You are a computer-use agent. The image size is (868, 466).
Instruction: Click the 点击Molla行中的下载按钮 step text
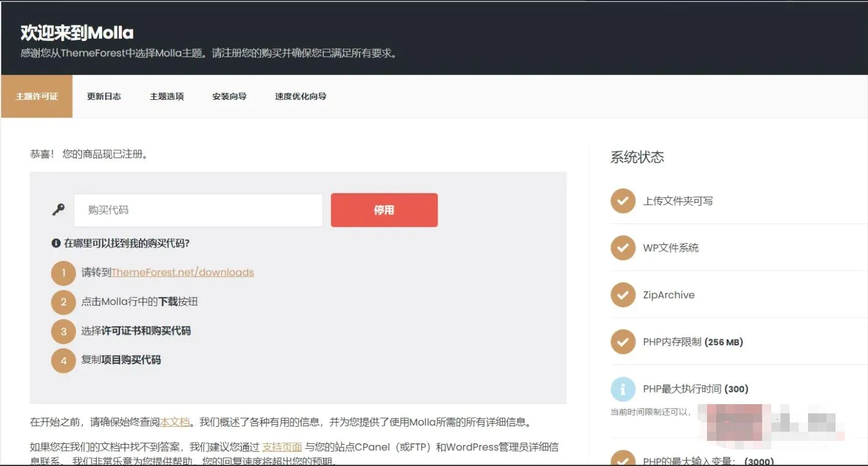140,301
